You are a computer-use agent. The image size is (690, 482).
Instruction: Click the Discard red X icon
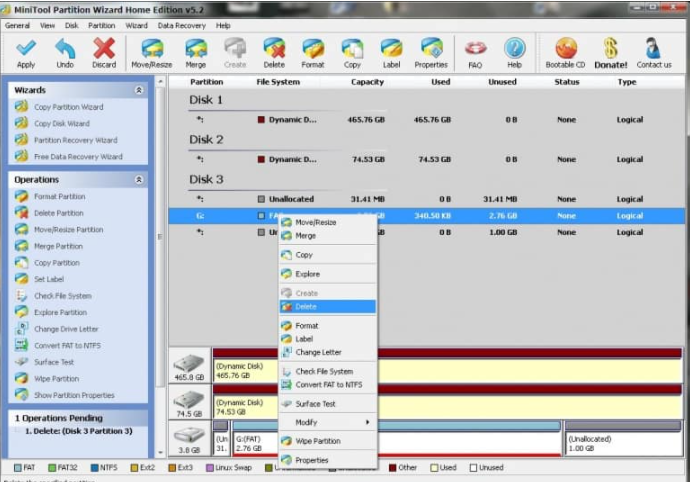pos(104,50)
